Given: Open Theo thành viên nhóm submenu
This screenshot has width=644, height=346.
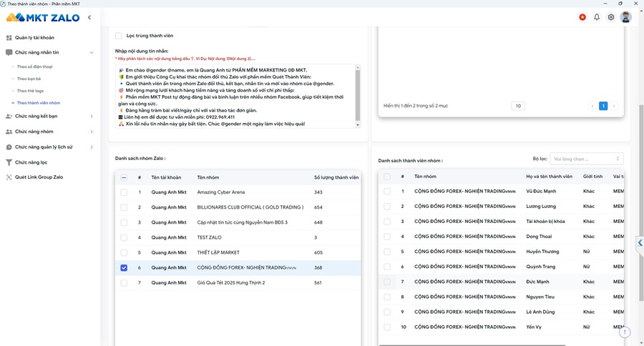Looking at the screenshot, I should (x=38, y=103).
